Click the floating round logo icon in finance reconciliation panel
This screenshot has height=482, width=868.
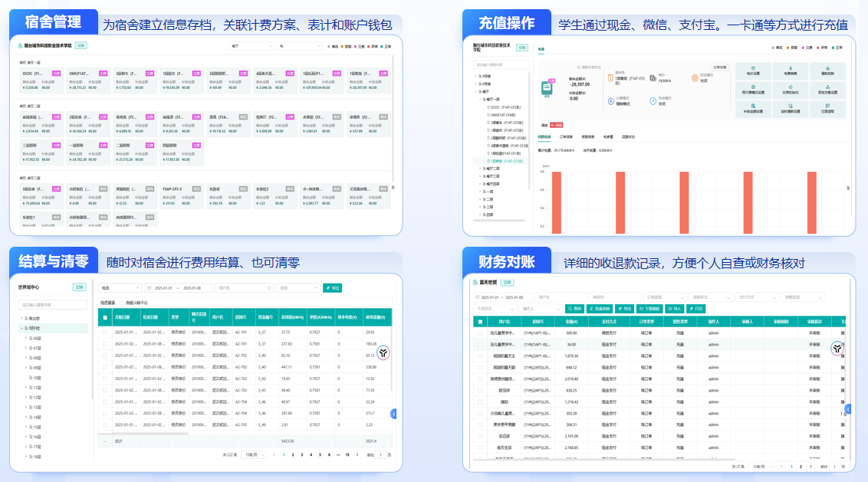coord(837,348)
